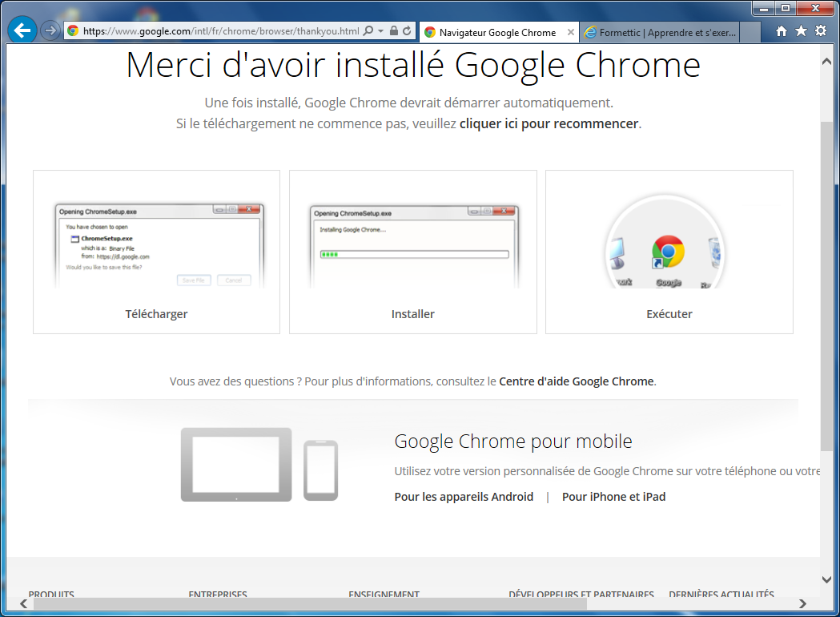Open the Tools gear menu
Viewport: 840px width, 617px height.
[821, 31]
